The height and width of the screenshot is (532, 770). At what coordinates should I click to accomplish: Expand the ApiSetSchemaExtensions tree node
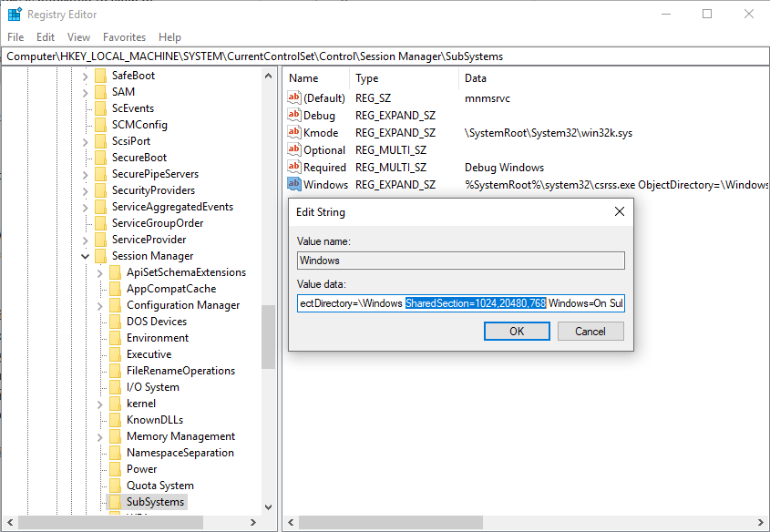pyautogui.click(x=99, y=273)
